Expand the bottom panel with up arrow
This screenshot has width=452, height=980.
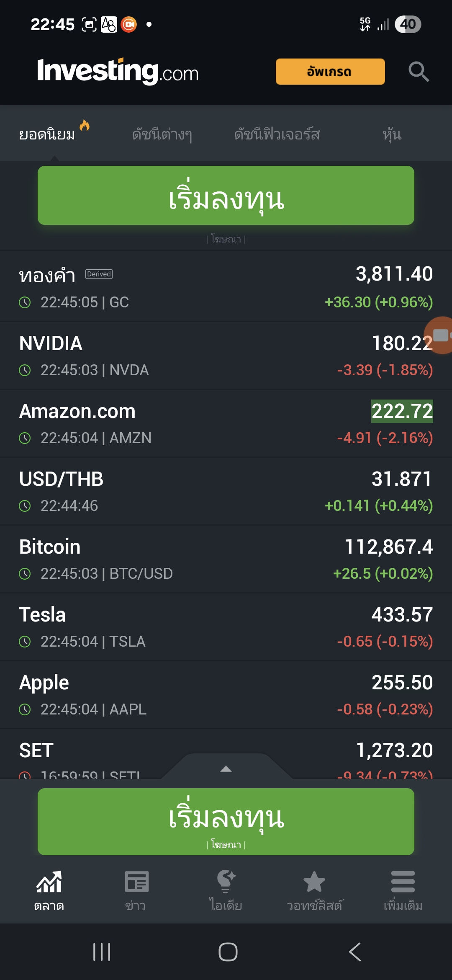click(x=226, y=769)
